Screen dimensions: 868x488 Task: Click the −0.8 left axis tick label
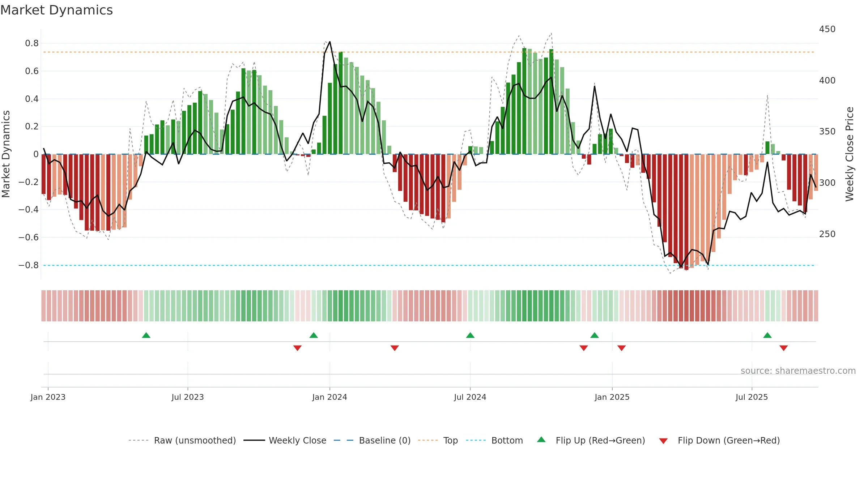(x=29, y=265)
